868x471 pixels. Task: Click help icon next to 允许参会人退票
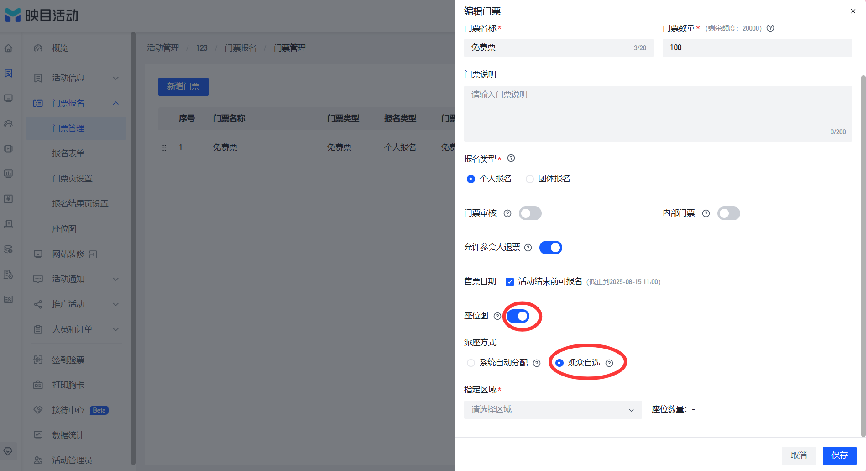click(x=528, y=248)
